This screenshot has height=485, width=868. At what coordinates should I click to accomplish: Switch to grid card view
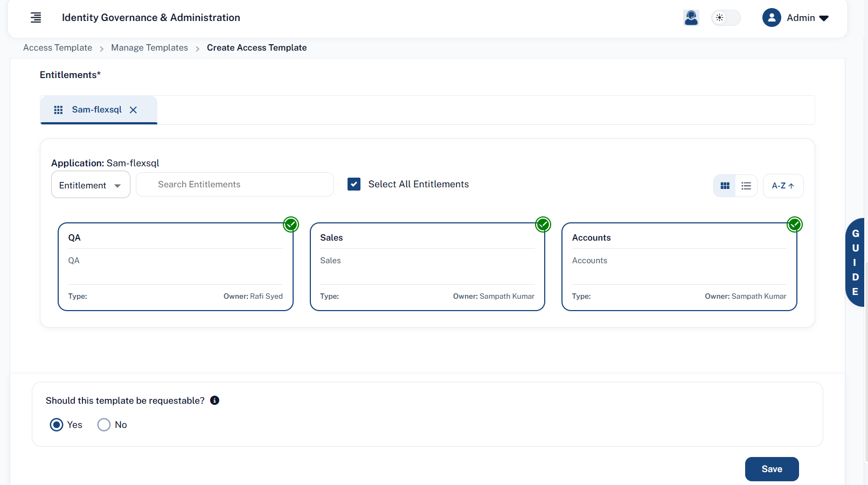tap(725, 186)
